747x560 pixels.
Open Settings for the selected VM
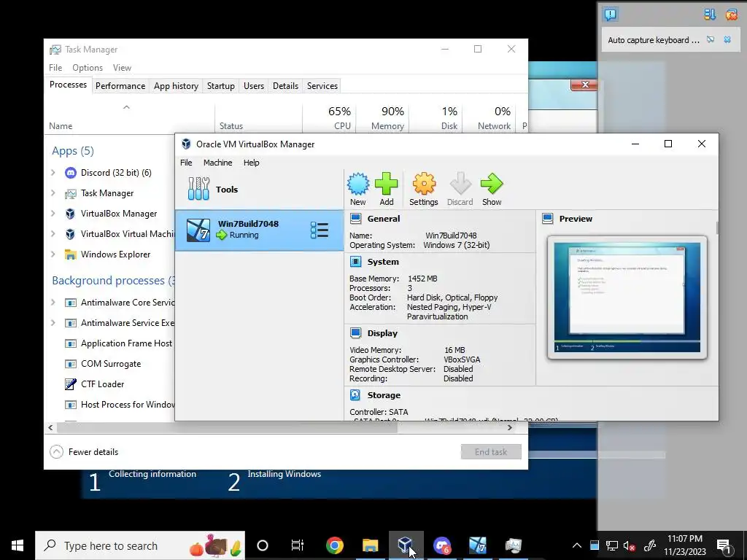tap(424, 190)
